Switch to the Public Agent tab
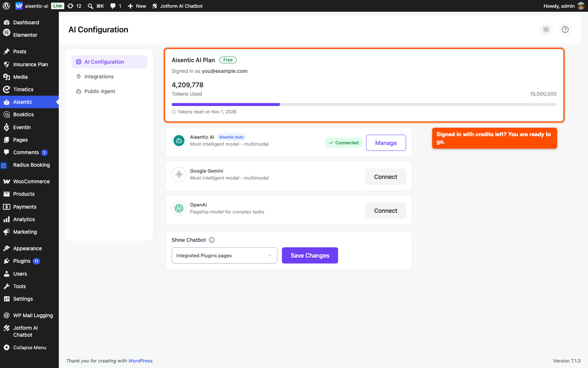The width and height of the screenshot is (588, 368). (x=109, y=91)
